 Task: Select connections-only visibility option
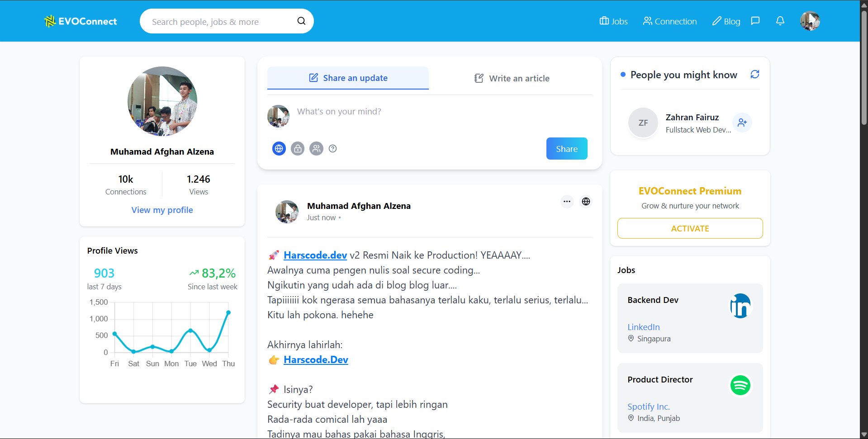coord(316,149)
